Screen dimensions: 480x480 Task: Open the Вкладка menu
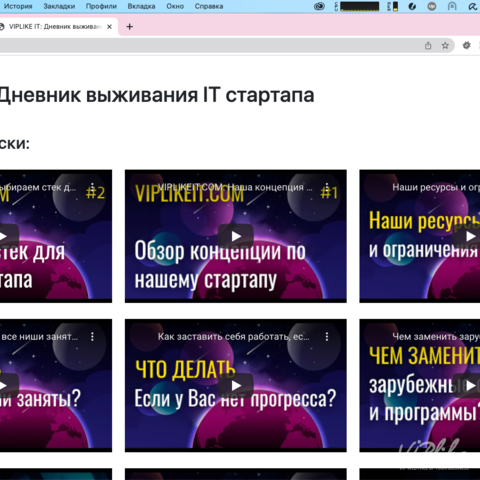click(141, 6)
